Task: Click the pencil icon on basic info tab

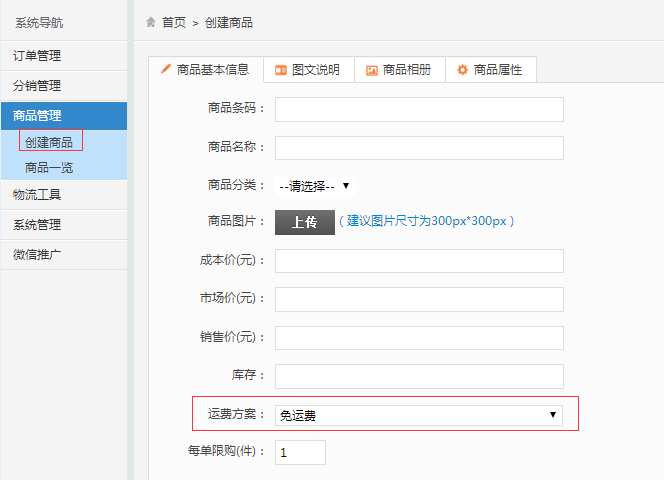Action: pos(166,70)
